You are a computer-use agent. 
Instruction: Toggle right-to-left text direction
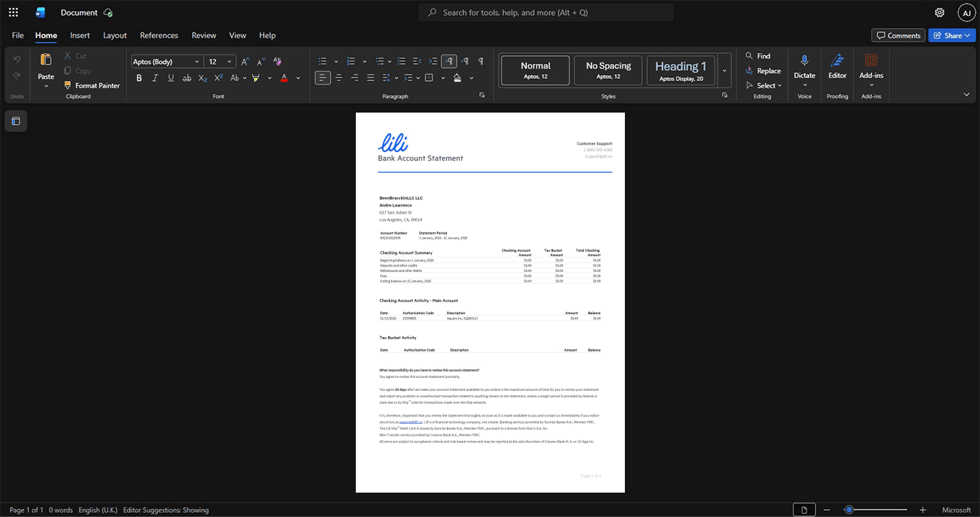tap(465, 62)
